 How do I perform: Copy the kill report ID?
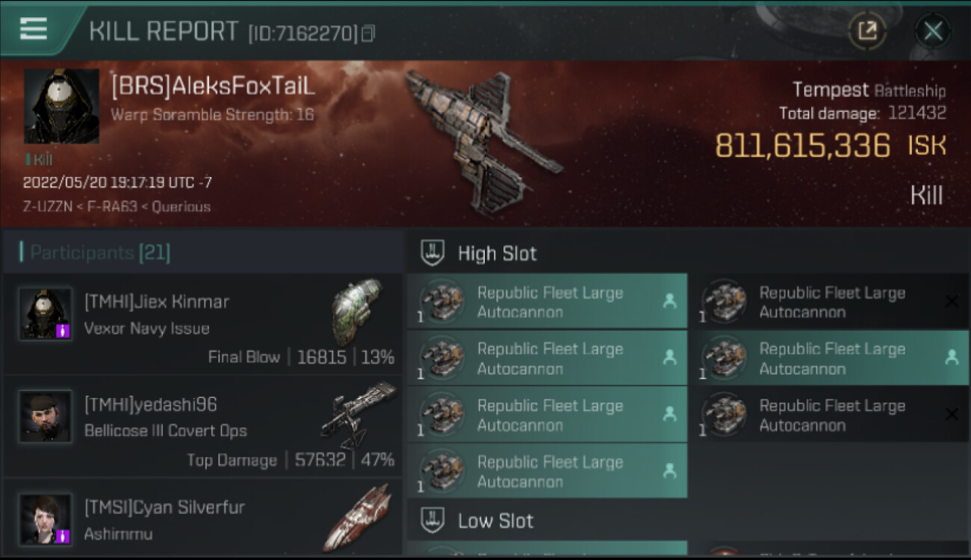point(367,34)
